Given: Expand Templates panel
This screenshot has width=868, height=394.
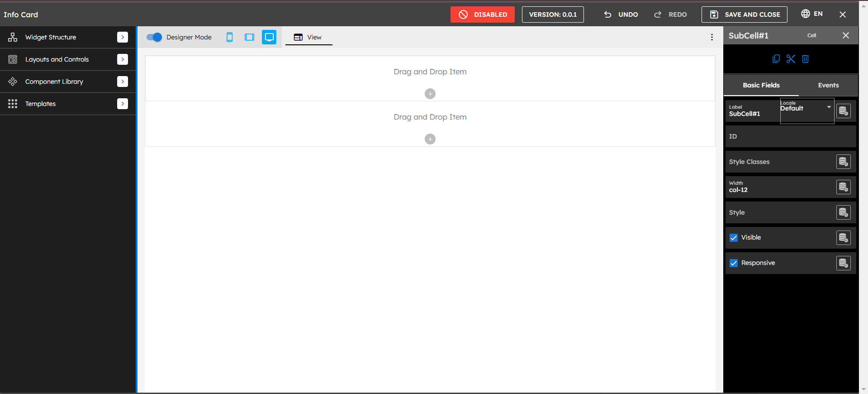Looking at the screenshot, I should [x=123, y=104].
